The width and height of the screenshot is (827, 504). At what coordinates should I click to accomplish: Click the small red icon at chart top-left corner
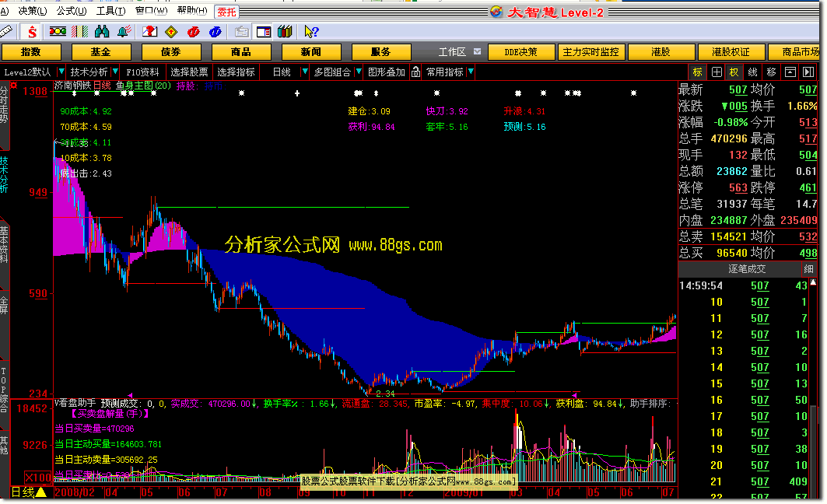coord(14,85)
